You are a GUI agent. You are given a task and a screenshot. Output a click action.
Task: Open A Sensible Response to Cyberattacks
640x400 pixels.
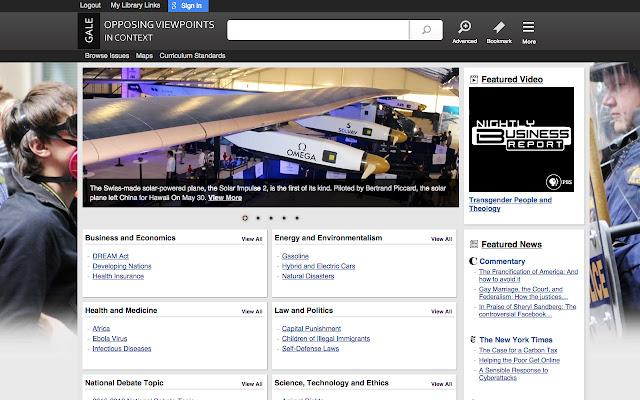(513, 374)
